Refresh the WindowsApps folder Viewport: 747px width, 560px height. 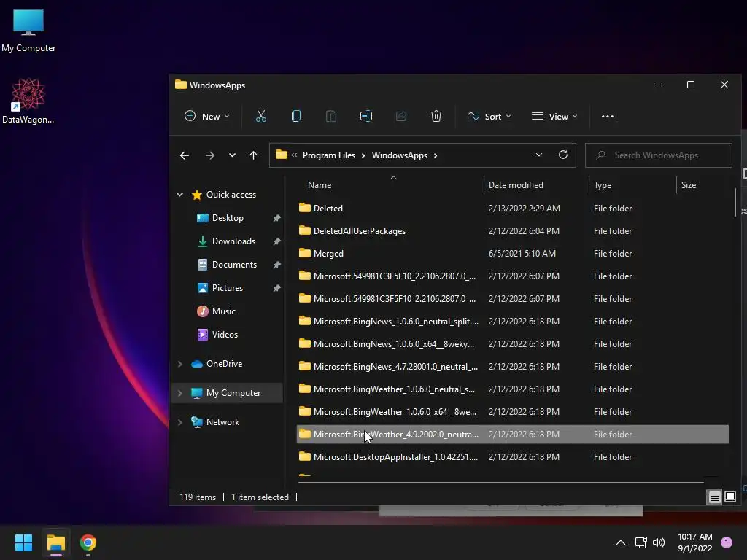[563, 155]
